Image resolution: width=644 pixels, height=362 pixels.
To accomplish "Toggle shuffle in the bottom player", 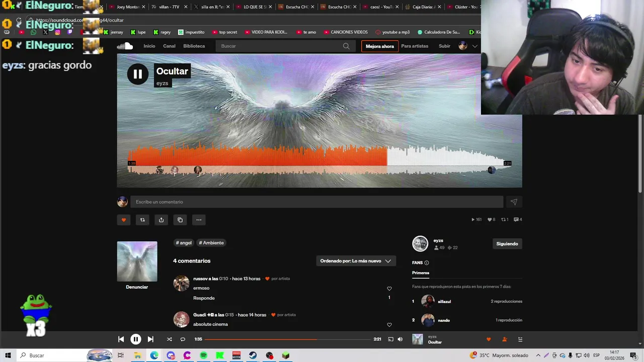I will (170, 339).
